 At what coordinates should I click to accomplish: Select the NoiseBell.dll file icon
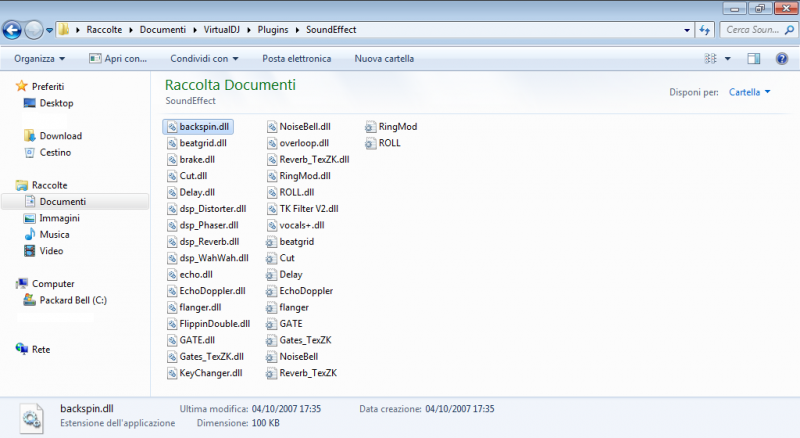(x=271, y=127)
